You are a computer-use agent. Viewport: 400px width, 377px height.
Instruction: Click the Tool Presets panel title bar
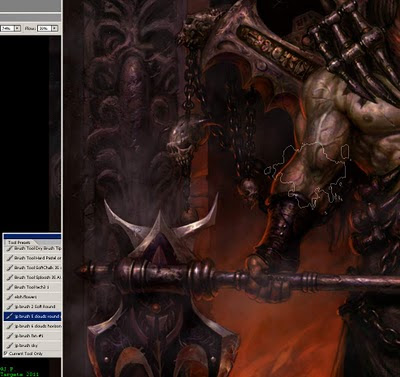[33, 236]
